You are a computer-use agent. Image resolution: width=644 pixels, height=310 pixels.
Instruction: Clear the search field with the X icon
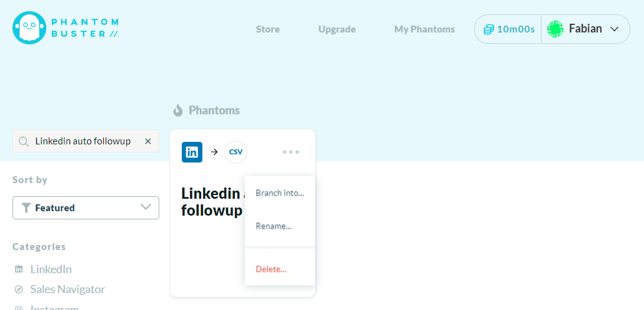pos(148,141)
